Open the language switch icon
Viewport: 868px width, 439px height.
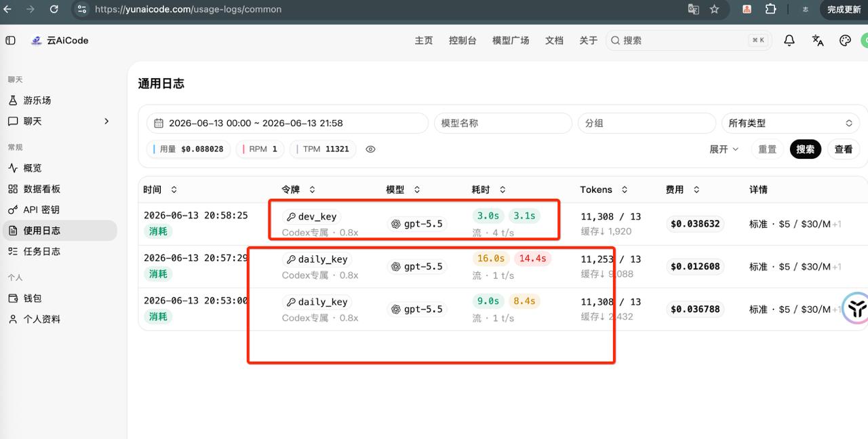point(818,41)
